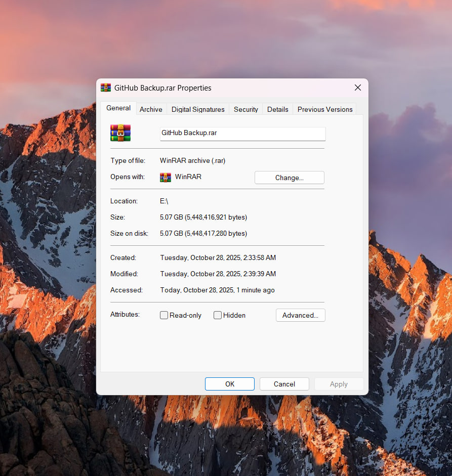Open the Previous Versions tab

pyautogui.click(x=325, y=109)
